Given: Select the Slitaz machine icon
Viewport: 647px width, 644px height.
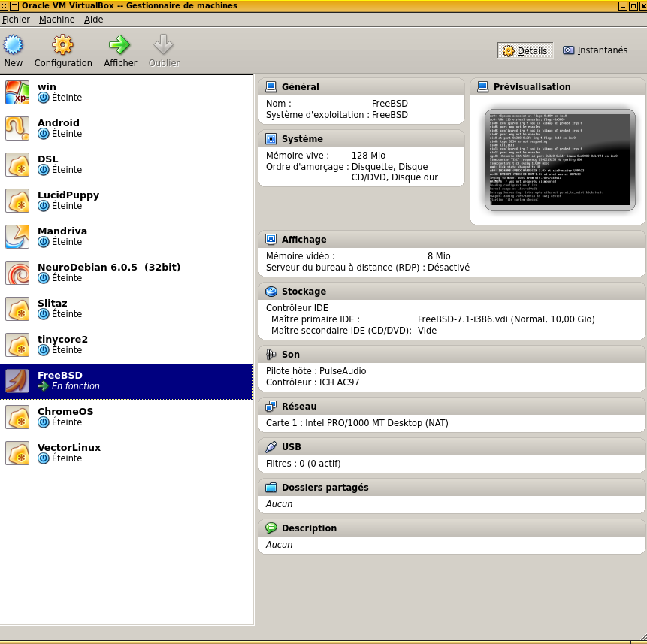Looking at the screenshot, I should tap(17, 309).
